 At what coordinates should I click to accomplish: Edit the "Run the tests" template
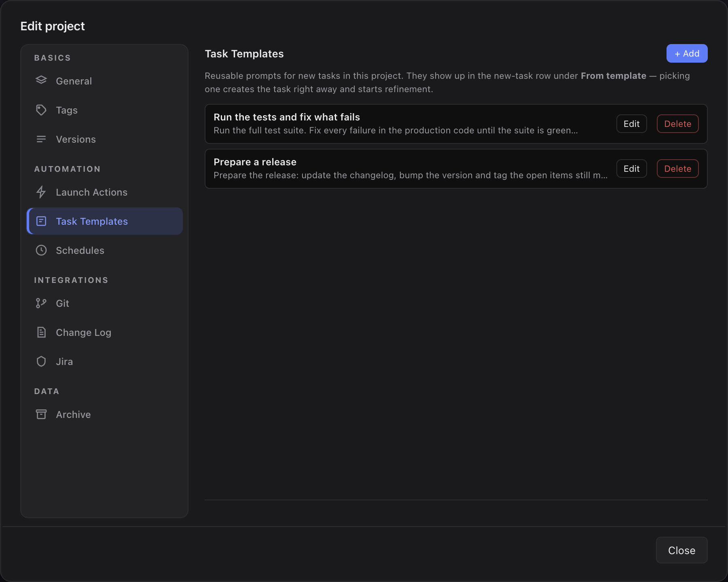pos(631,124)
